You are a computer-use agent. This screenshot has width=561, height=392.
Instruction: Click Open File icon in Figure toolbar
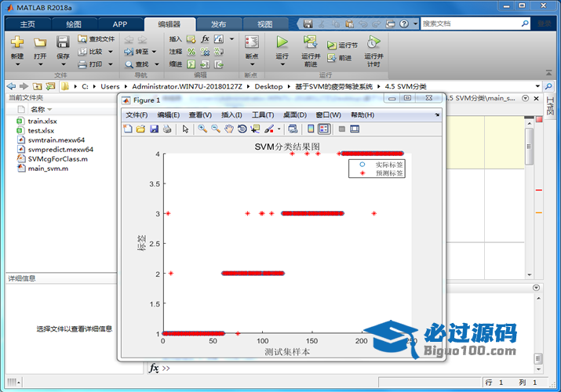(x=140, y=129)
